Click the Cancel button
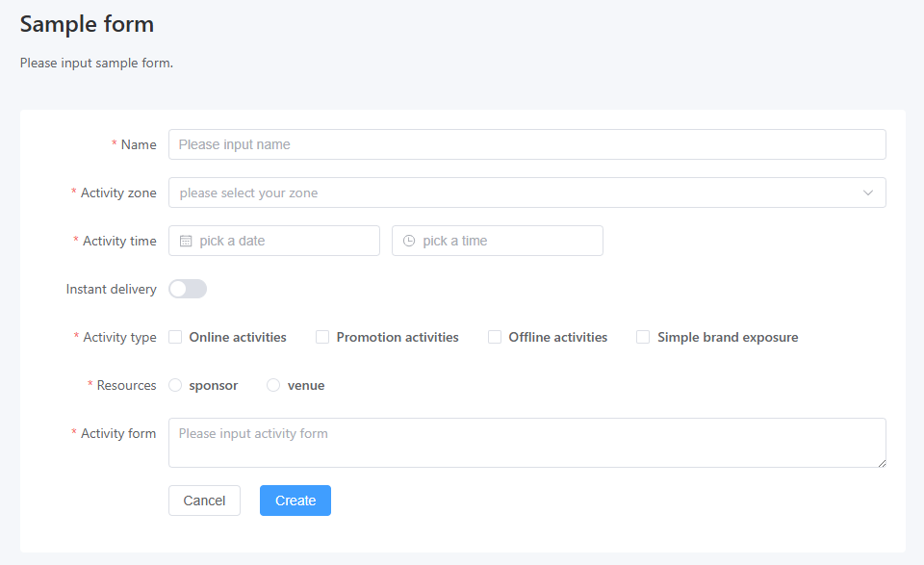924x565 pixels. 204,501
